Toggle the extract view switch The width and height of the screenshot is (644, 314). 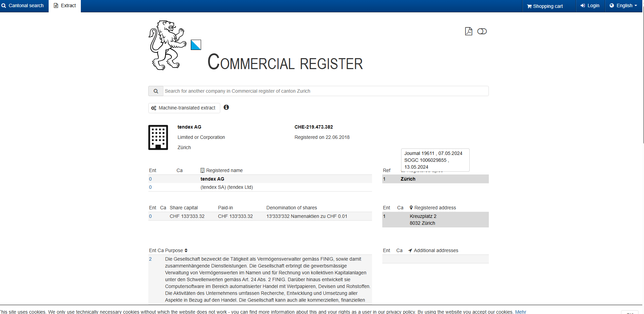(482, 31)
